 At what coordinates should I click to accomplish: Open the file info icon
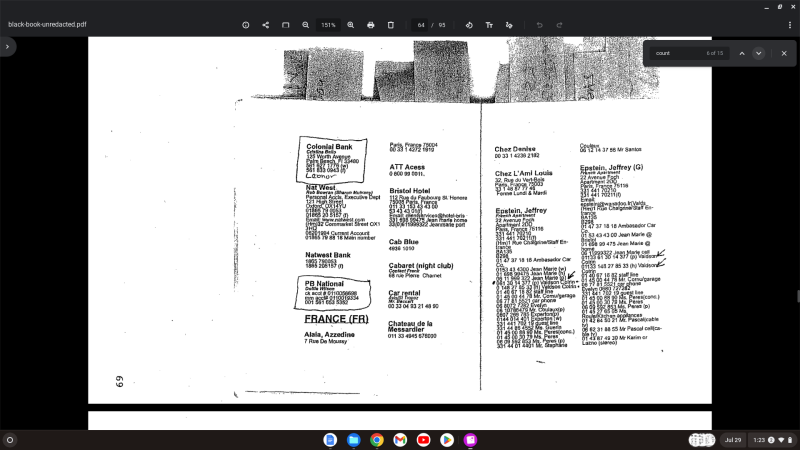245,25
